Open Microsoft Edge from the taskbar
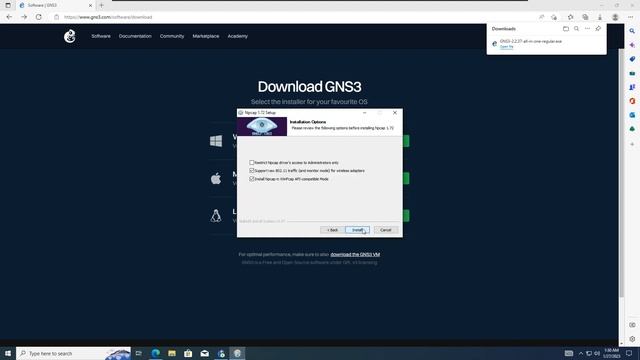The height and width of the screenshot is (360, 640). tap(156, 353)
